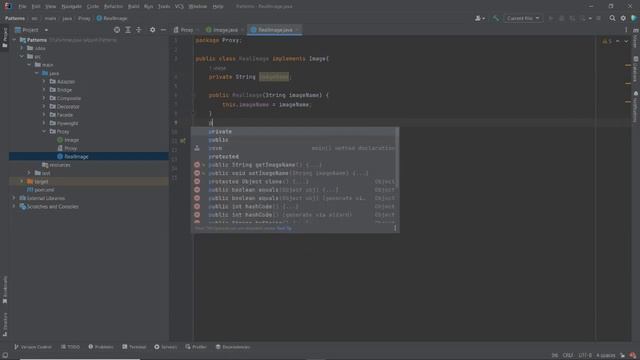Image resolution: width=640 pixels, height=360 pixels.
Task: Expand the Adapter package
Action: tap(44, 81)
